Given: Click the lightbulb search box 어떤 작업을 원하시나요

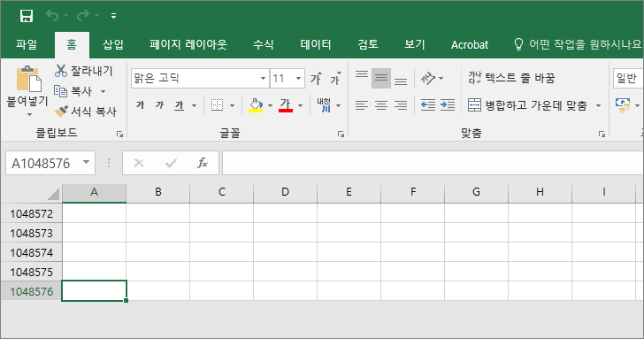Looking at the screenshot, I should [578, 44].
